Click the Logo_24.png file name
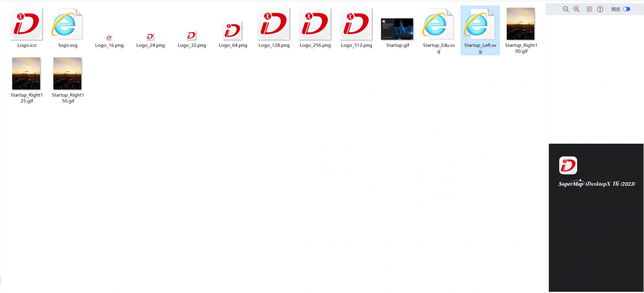The width and height of the screenshot is (644, 293). click(150, 45)
